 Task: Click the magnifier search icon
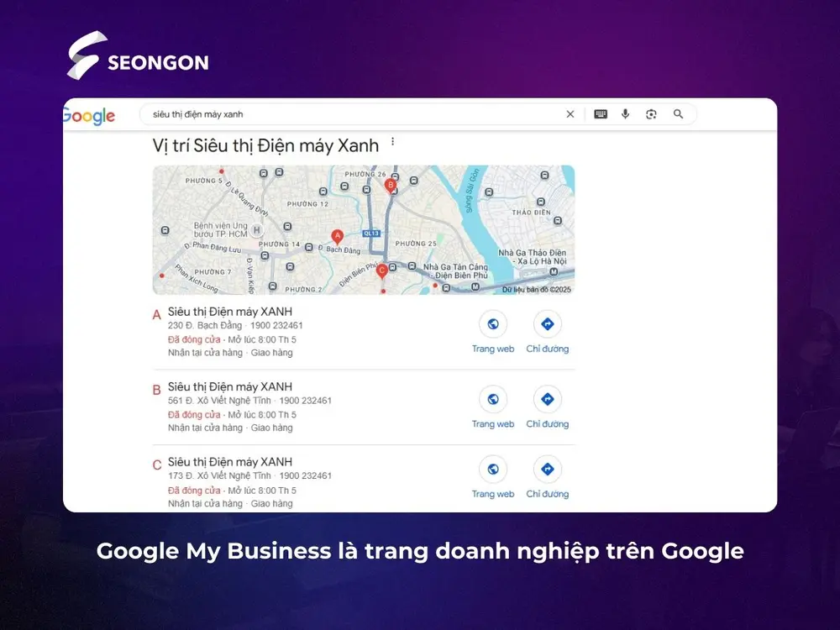[x=678, y=114]
